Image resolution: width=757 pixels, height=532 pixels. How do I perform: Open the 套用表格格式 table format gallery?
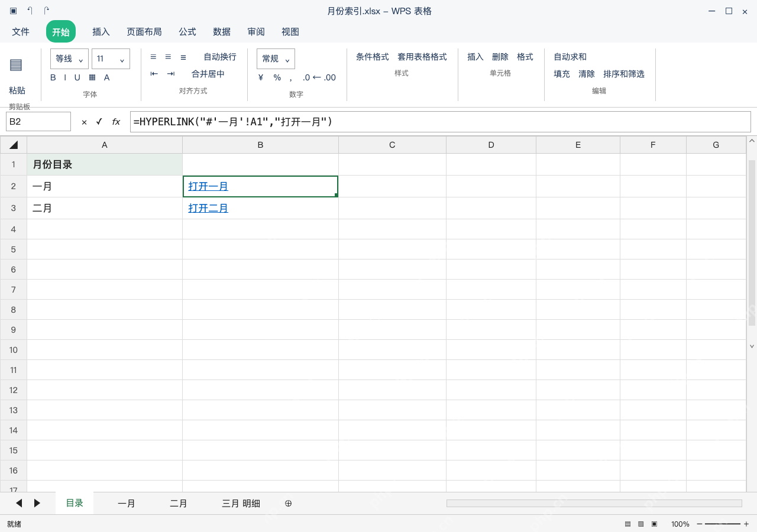coord(422,57)
